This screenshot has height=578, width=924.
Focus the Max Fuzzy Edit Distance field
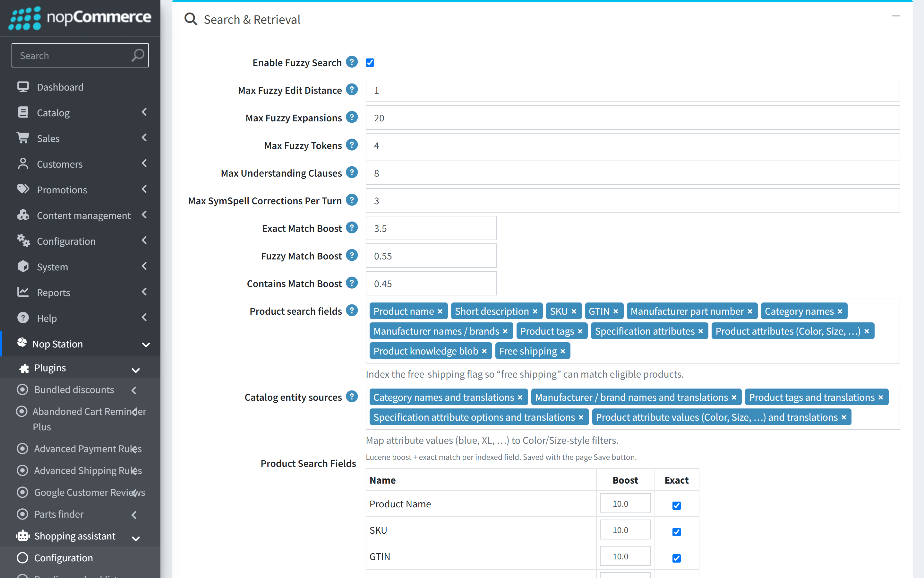[633, 90]
